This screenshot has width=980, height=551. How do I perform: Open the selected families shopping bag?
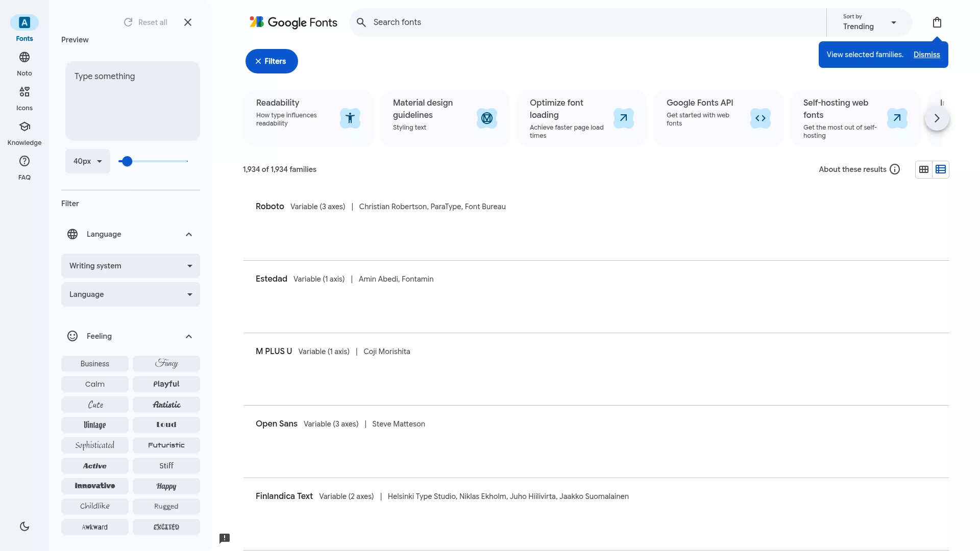(x=937, y=22)
